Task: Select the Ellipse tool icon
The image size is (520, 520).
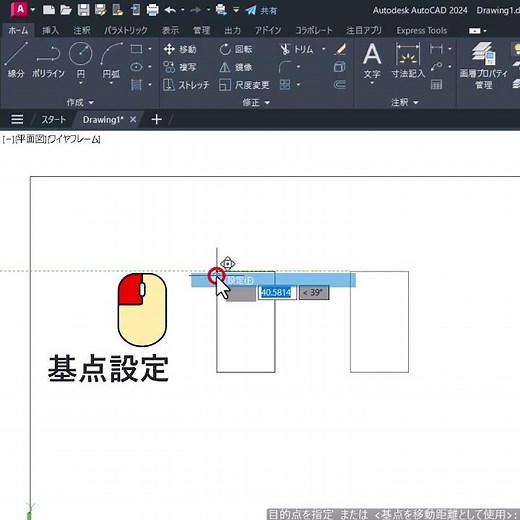Action: 136,67
